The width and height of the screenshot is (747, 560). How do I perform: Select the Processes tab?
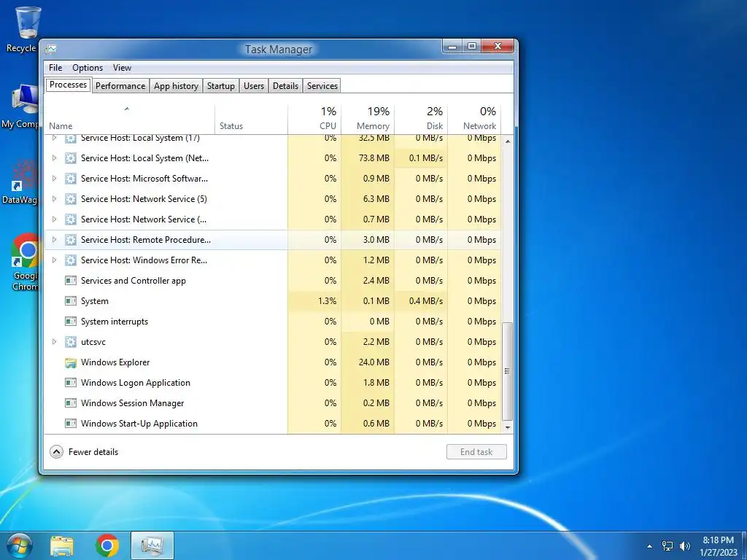click(x=68, y=85)
